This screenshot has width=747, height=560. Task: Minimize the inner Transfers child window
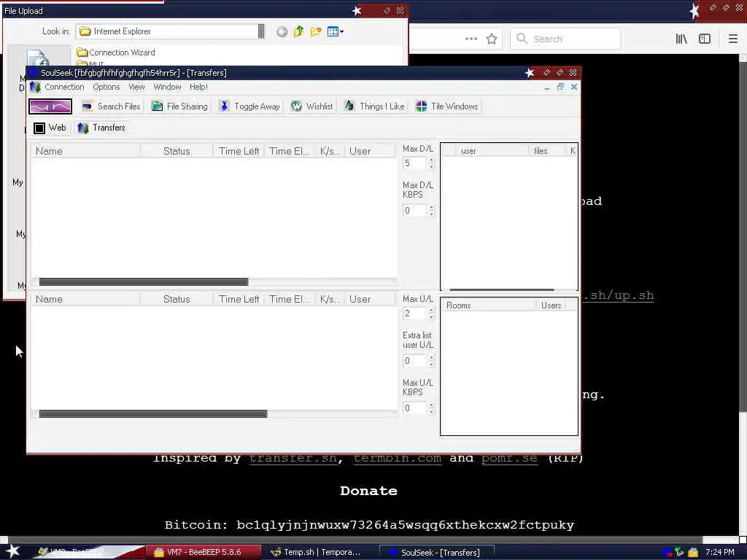(547, 87)
